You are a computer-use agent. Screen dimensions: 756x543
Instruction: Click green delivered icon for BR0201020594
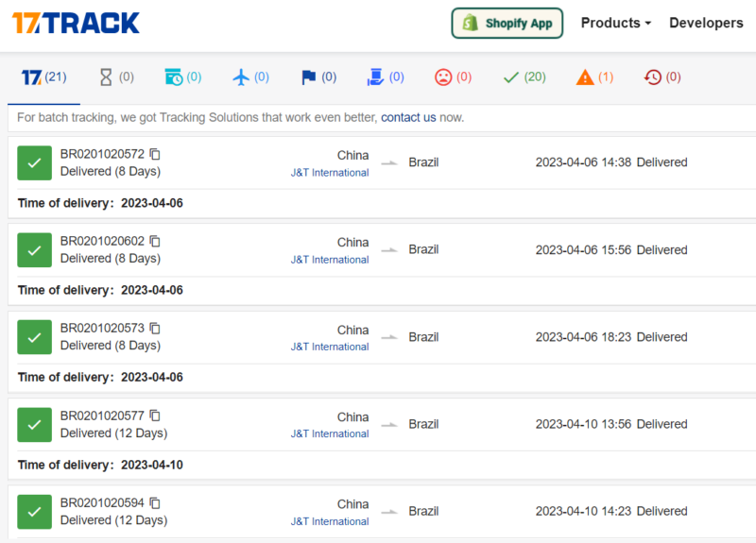point(34,512)
